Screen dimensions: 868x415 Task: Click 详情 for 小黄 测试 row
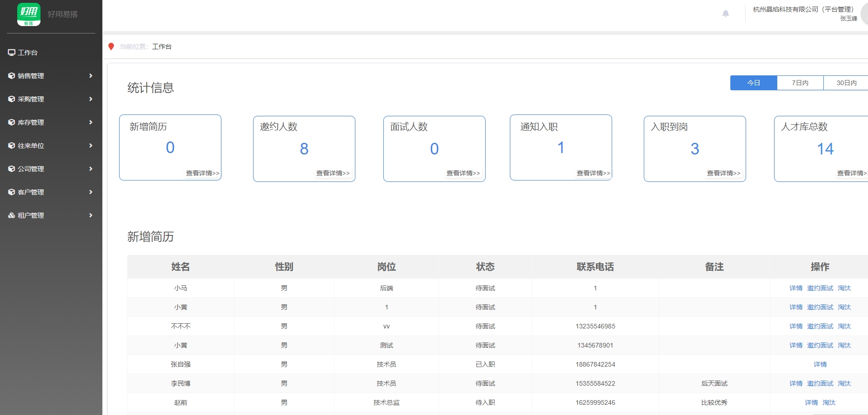tap(796, 345)
